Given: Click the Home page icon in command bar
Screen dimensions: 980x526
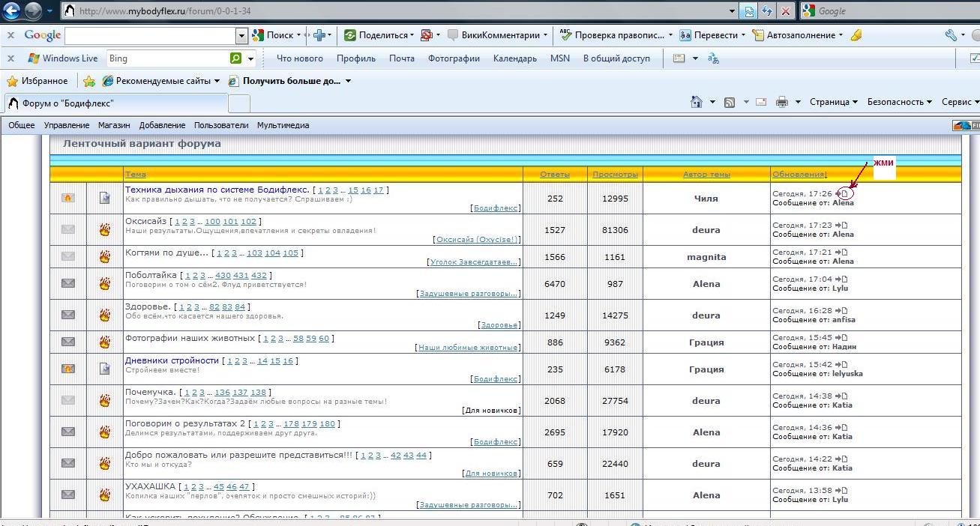Looking at the screenshot, I should click(697, 102).
